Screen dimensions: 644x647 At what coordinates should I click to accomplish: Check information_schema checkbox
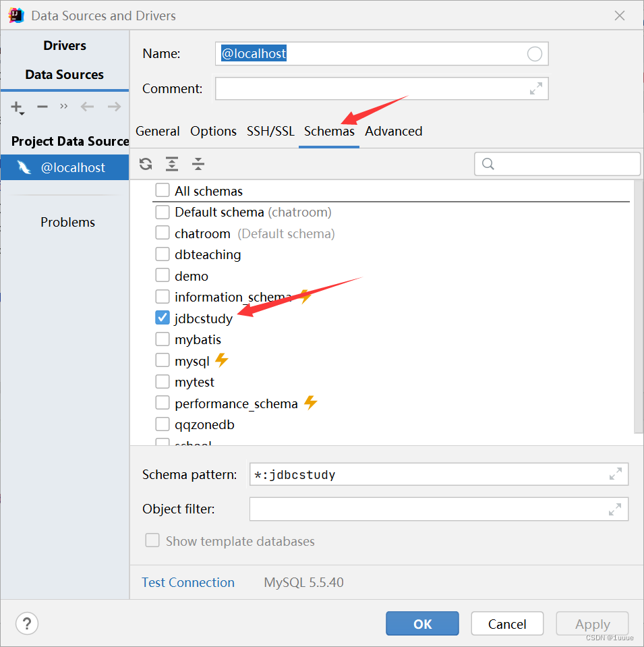click(162, 296)
